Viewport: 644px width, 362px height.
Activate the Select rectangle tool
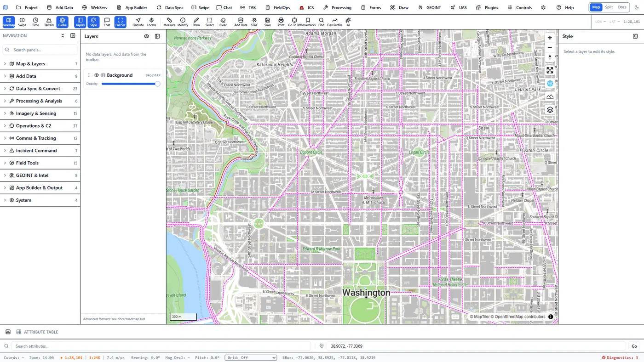(x=209, y=22)
